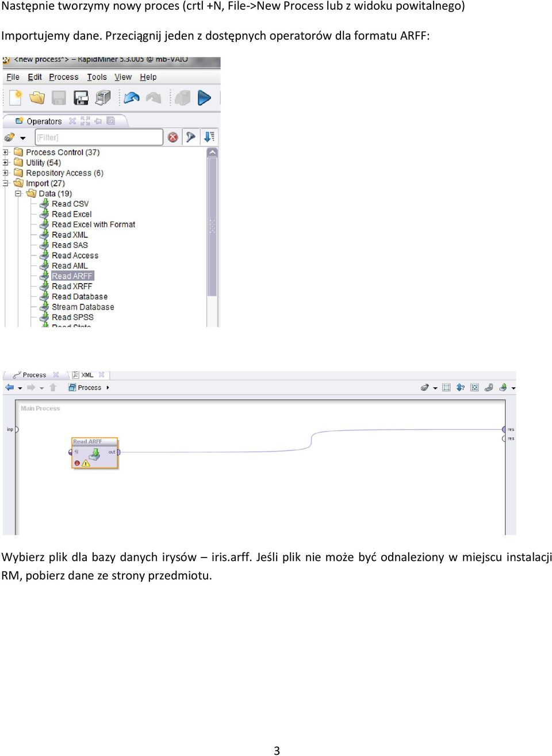552x756 pixels.
Task: Click the new operator icon left of Filter box
Action: pyautogui.click(x=9, y=138)
